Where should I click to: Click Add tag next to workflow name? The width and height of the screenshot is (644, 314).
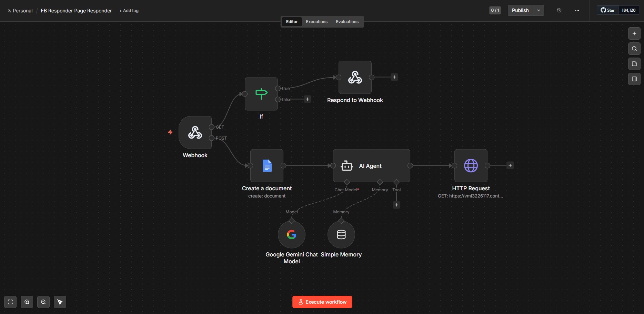129,11
